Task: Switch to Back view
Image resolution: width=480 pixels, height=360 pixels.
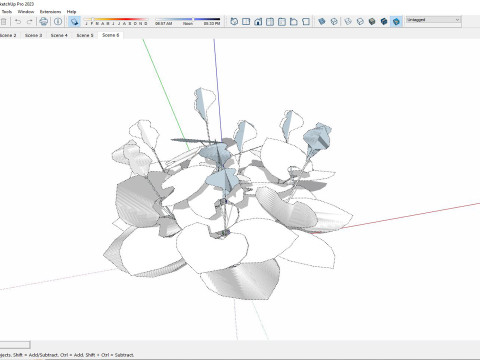Action: pos(282,22)
